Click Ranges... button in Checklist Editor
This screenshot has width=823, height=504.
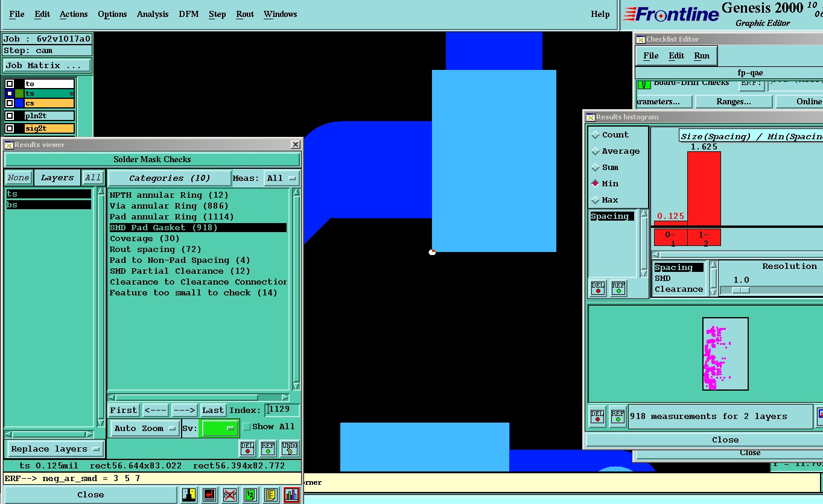(x=734, y=102)
